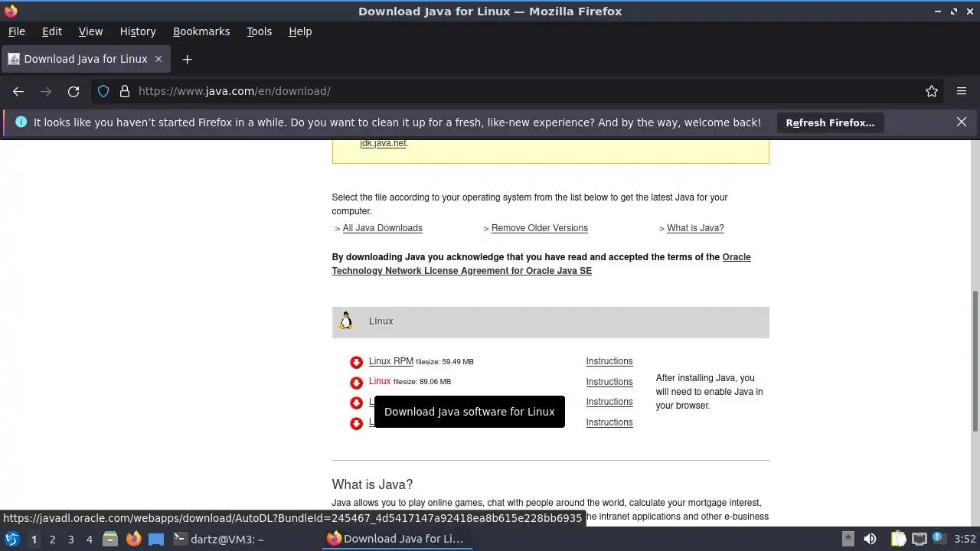Open the LXQt start menu icon
The height and width of the screenshot is (551, 980).
pos(12,539)
